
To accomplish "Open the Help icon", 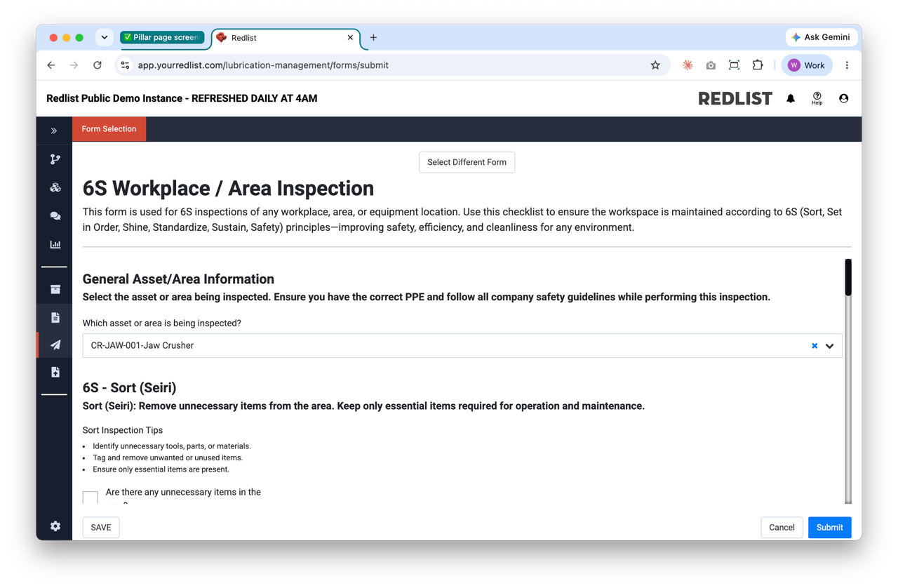I will point(817,99).
